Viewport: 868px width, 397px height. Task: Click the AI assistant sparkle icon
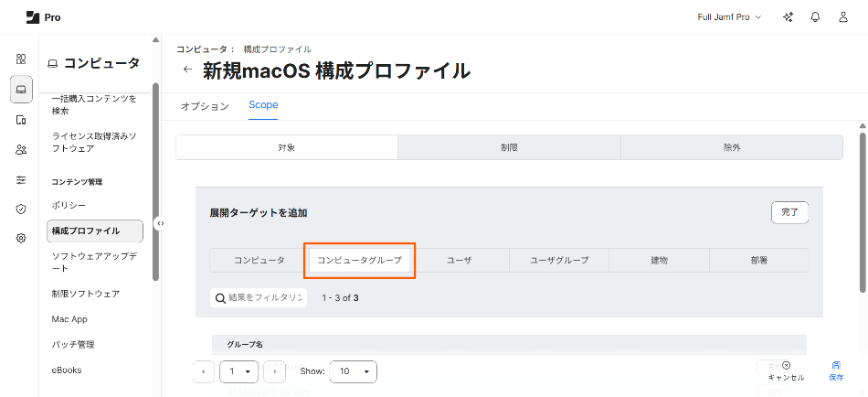(x=789, y=17)
